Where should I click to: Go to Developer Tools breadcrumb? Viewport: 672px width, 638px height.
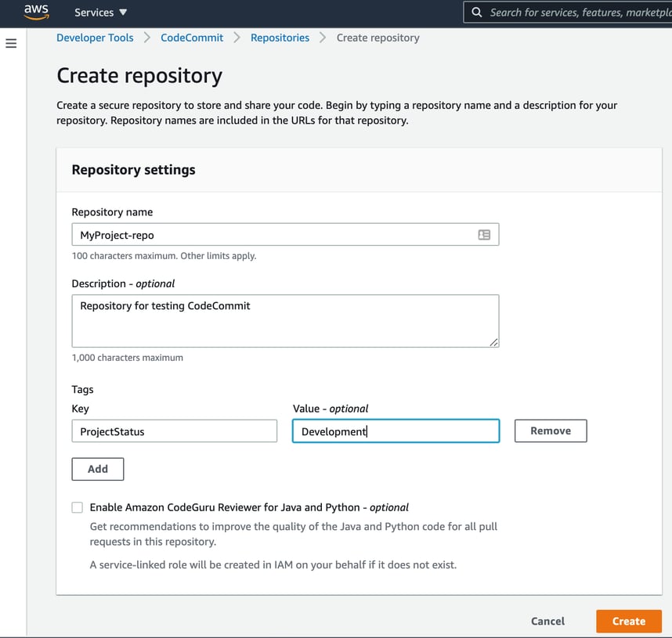pyautogui.click(x=95, y=38)
